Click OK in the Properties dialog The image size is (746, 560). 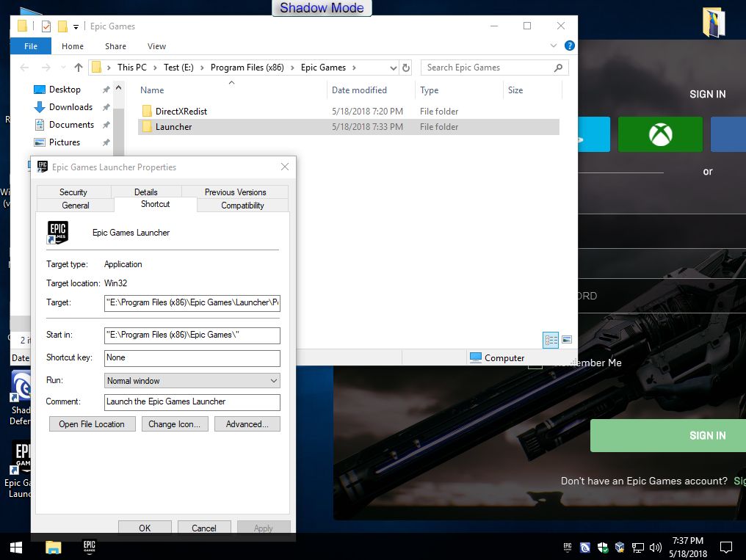pos(145,528)
